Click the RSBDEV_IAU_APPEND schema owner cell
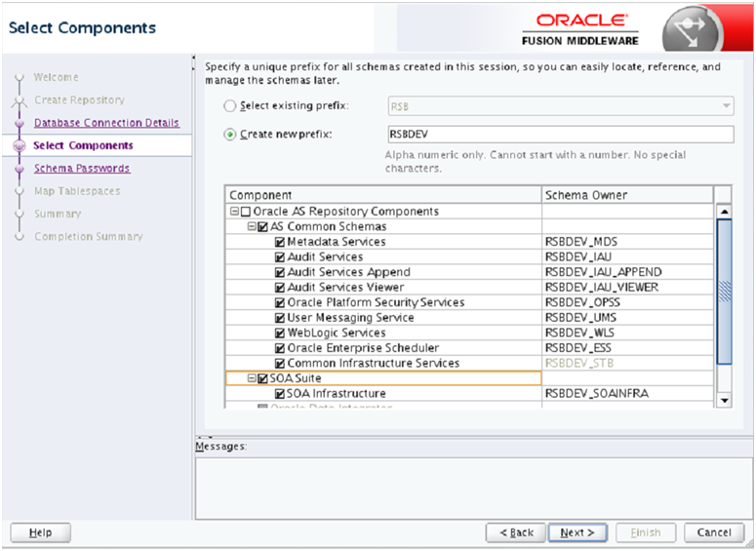 coord(627,272)
